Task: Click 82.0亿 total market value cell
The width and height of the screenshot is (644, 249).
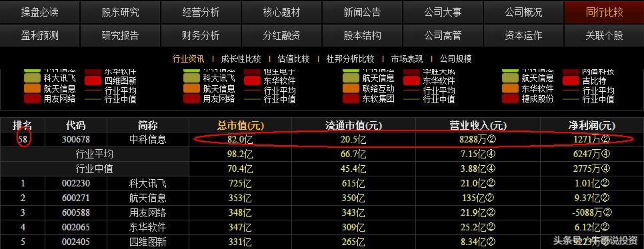Action: click(240, 139)
